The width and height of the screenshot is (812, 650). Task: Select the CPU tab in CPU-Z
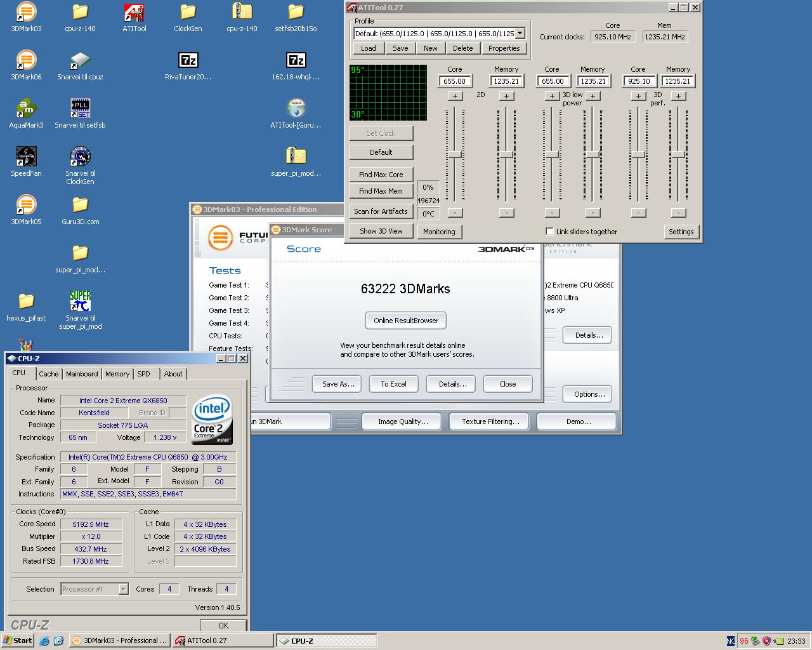19,373
